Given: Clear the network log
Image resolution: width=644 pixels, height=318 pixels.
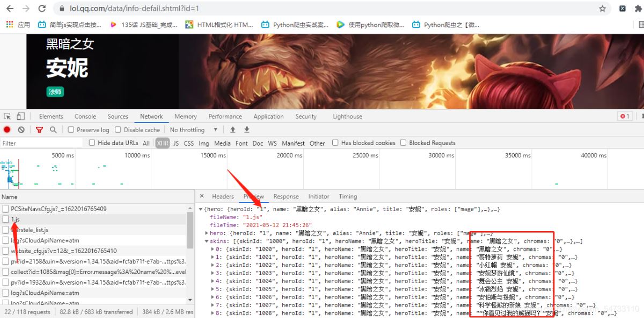Looking at the screenshot, I should pyautogui.click(x=21, y=129).
